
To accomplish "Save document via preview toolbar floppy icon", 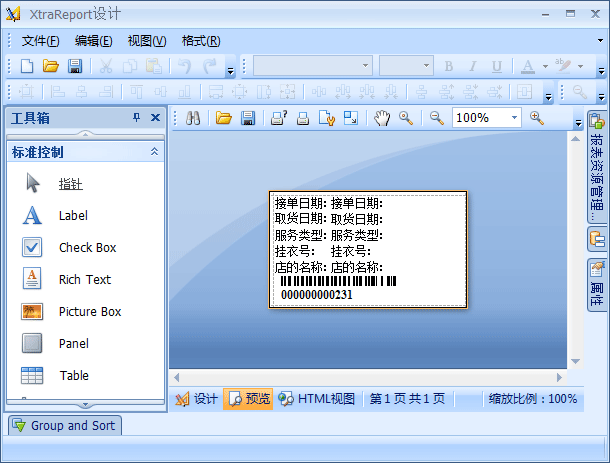I will pos(248,118).
